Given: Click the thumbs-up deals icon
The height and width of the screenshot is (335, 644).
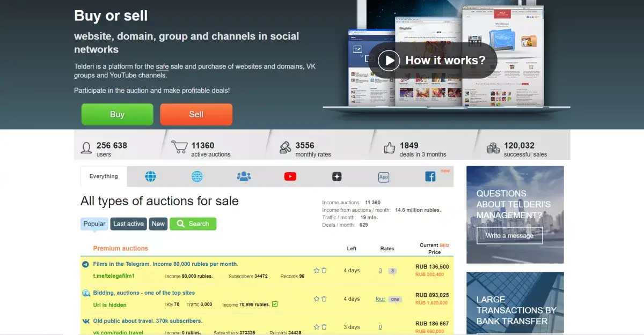Looking at the screenshot, I should click(x=390, y=148).
